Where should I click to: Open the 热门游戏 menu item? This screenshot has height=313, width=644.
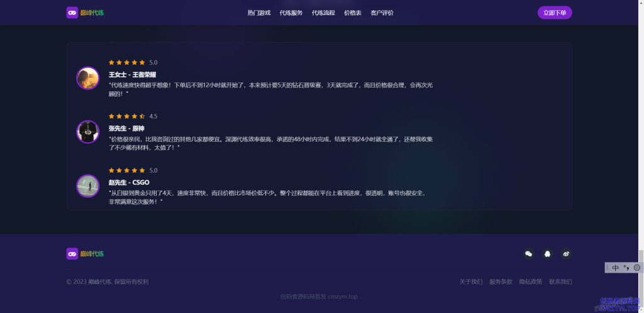(x=259, y=13)
